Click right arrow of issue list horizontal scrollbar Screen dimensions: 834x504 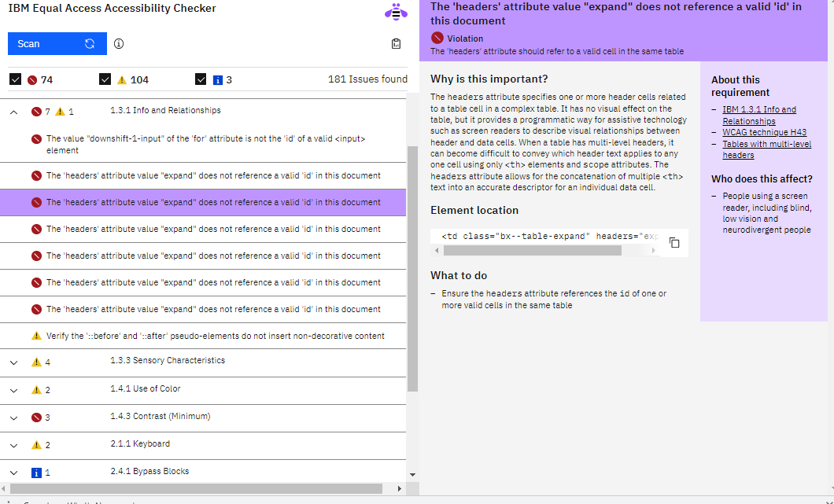pos(400,488)
